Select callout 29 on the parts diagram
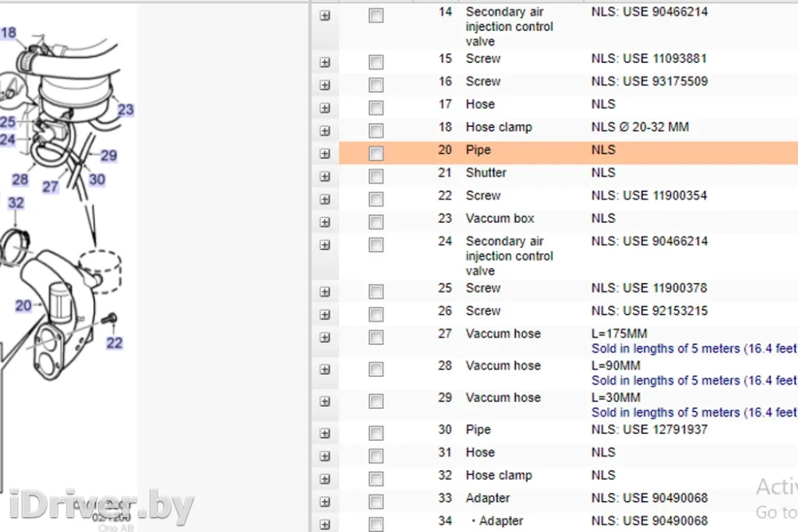 108,156
